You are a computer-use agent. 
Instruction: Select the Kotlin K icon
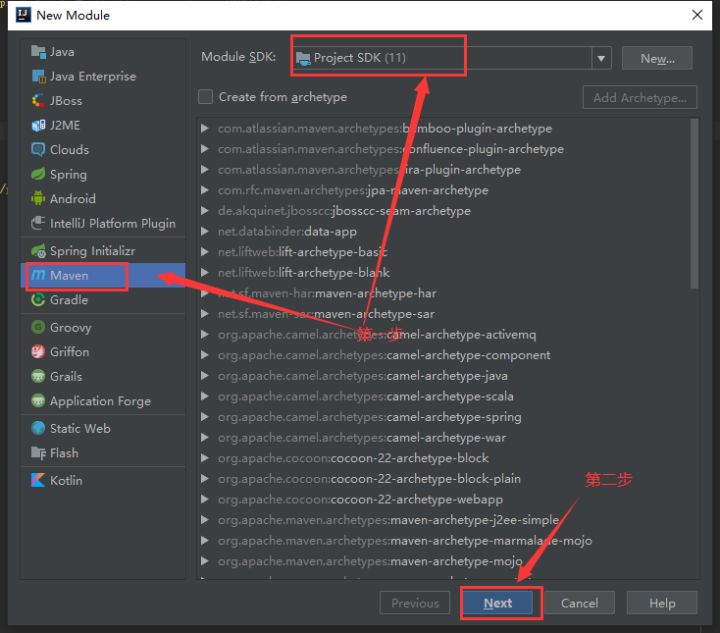coord(38,480)
